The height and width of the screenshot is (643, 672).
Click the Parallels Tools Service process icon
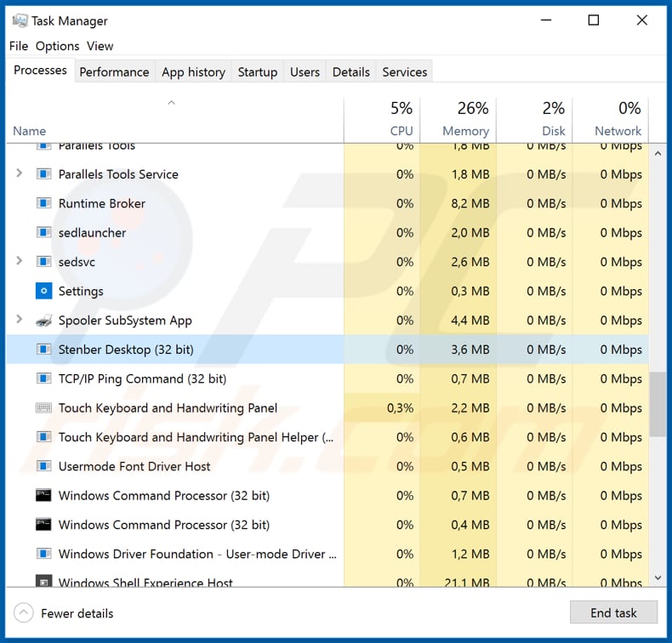(x=43, y=174)
